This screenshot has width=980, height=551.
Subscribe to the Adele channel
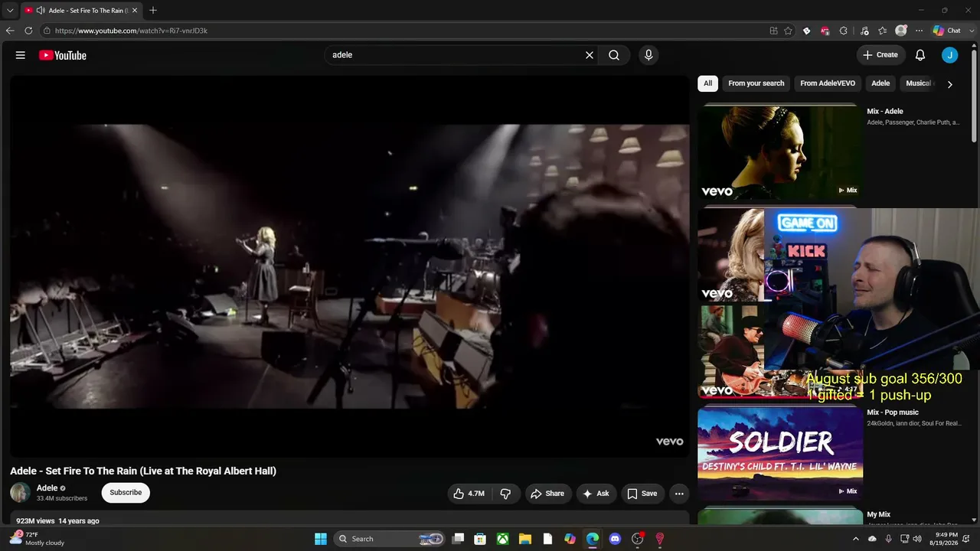click(x=126, y=493)
